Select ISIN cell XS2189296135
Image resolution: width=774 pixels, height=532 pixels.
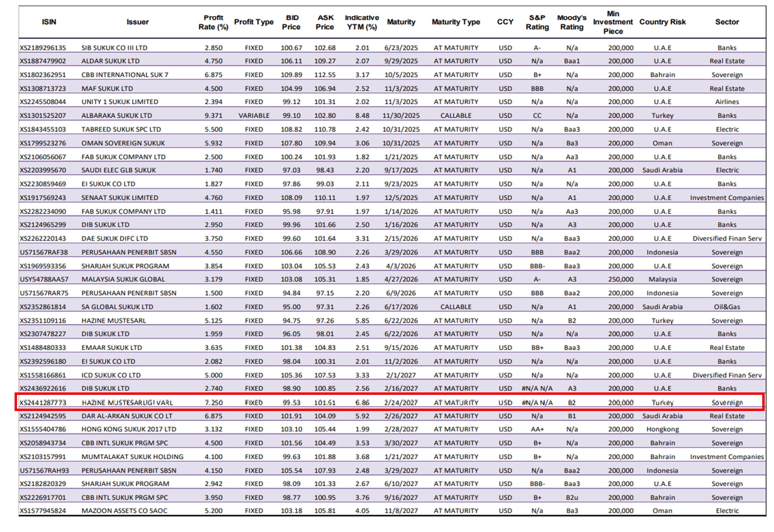(x=43, y=48)
